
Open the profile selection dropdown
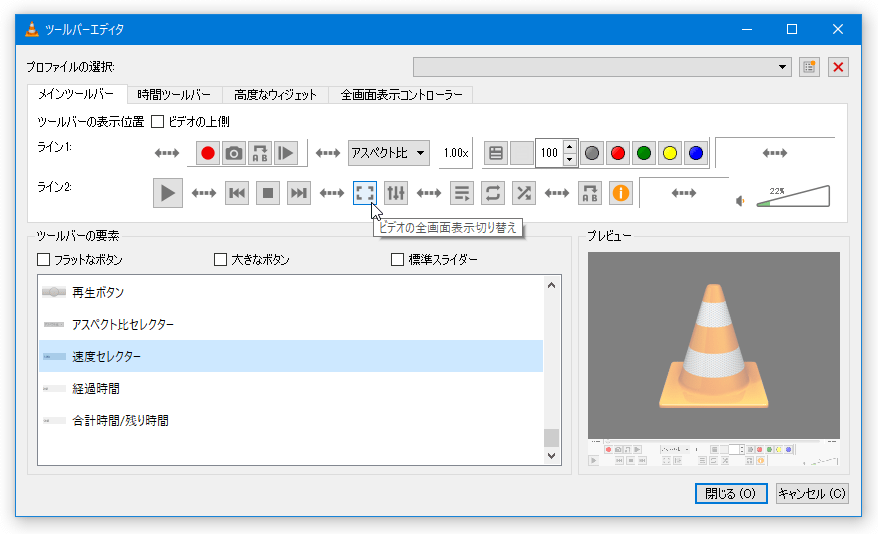point(602,67)
